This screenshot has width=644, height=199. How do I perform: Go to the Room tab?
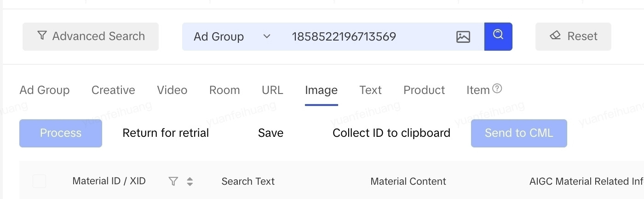[x=224, y=90]
